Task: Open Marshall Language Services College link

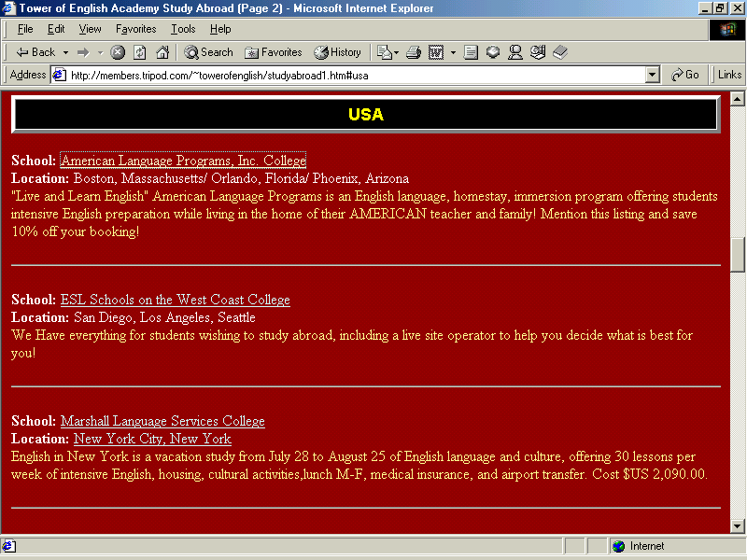Action: pos(162,421)
